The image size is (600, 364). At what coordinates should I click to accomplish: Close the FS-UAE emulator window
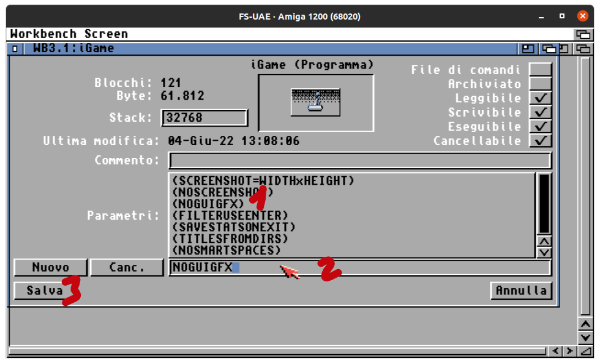click(x=582, y=16)
